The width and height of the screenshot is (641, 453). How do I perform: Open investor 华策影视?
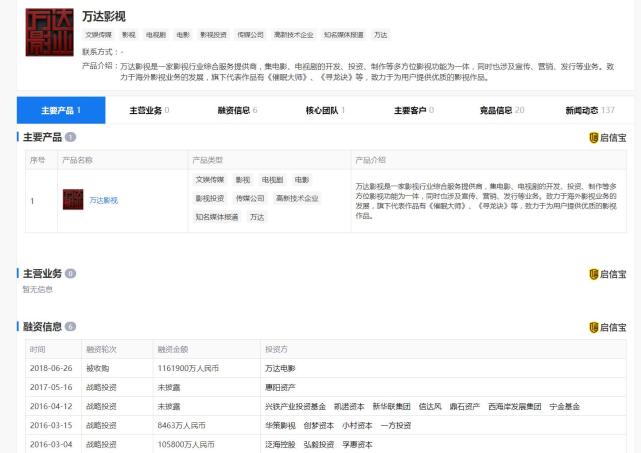click(280, 425)
